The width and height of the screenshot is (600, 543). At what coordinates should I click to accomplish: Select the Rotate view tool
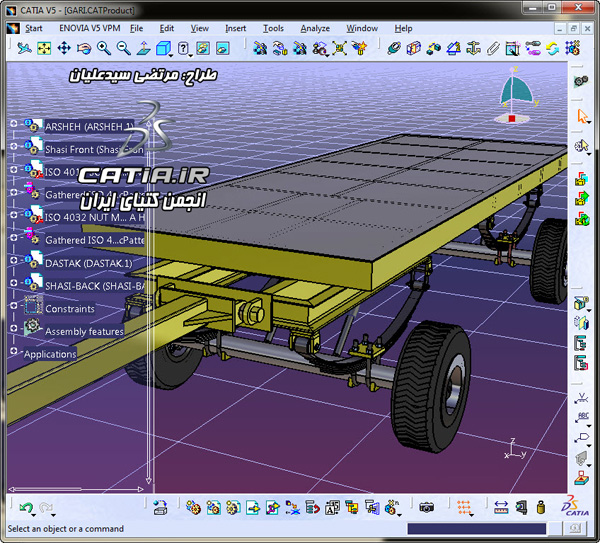click(84, 49)
